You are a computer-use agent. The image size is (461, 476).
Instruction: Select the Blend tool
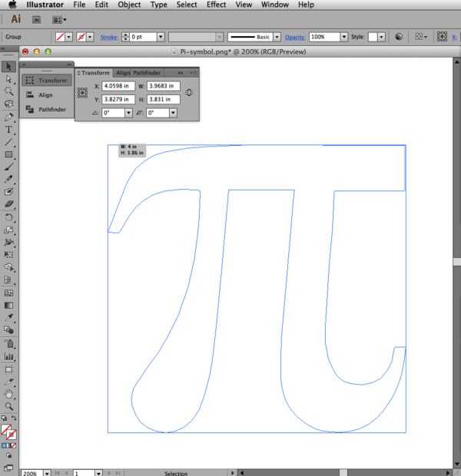(x=8, y=330)
